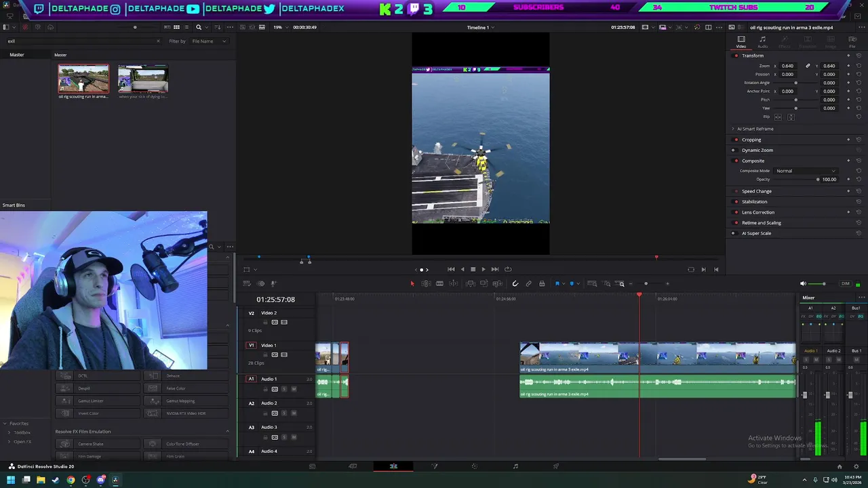Flip the clip horizontally

[778, 117]
